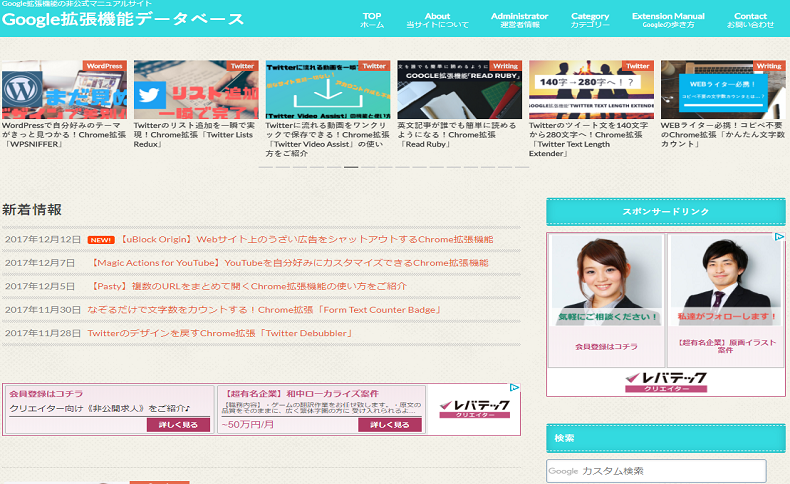Open the WPSNIFFER WordPress article thumbnail
790x484 pixels.
[x=64, y=90]
